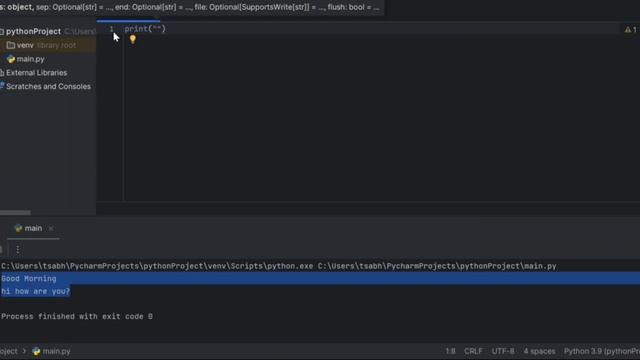This screenshot has height=360, width=640.
Task: Click the python.exe command path line
Action: click(x=279, y=266)
